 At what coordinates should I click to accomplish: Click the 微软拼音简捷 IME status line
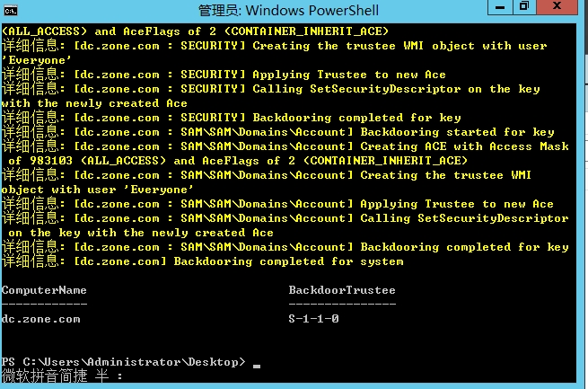(x=63, y=376)
